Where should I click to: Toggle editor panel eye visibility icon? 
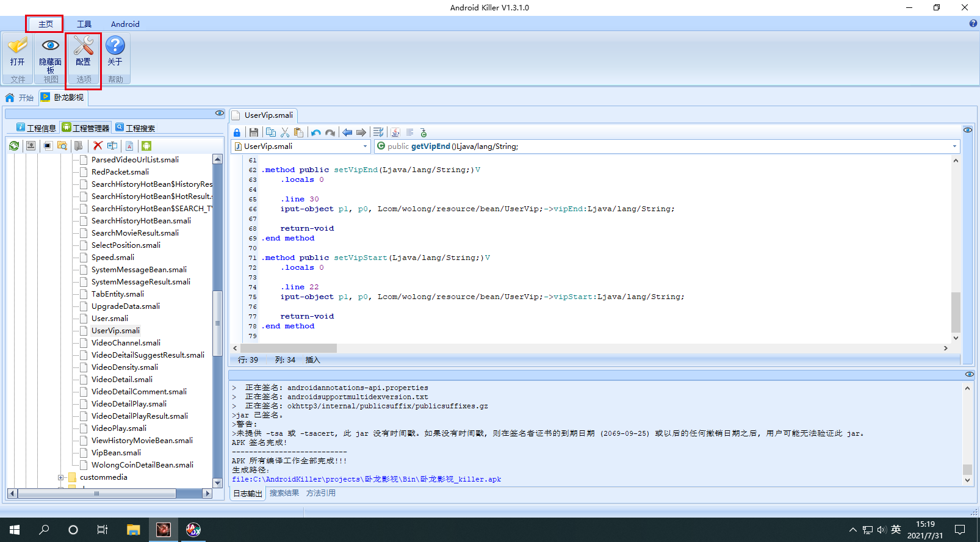coord(968,130)
